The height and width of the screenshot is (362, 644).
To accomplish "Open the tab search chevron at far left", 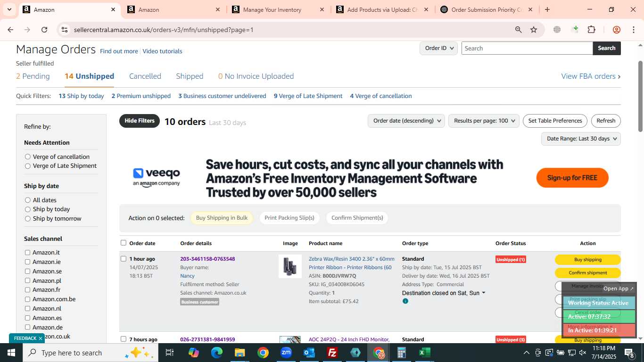I will coord(9,9).
